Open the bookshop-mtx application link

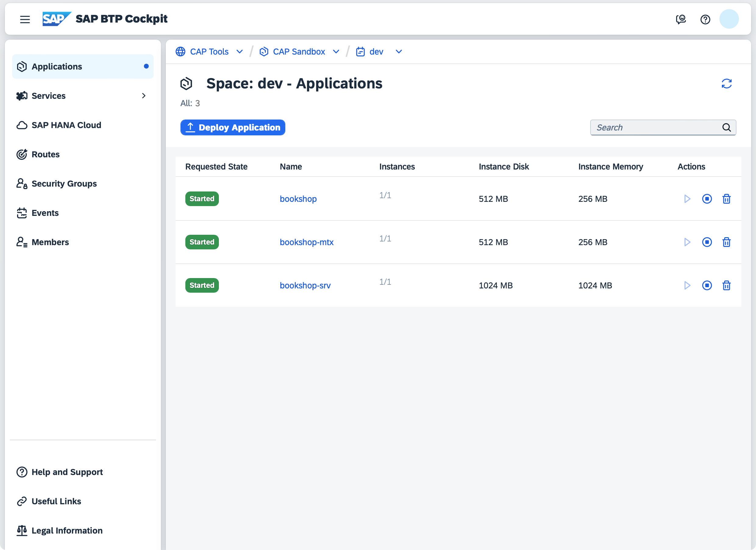pos(306,242)
